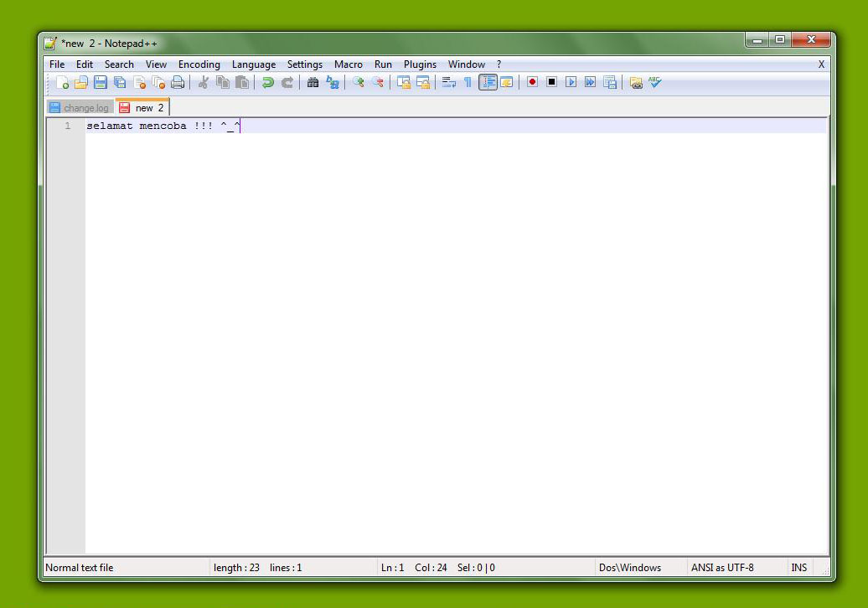Create a new document with New icon
This screenshot has height=608, width=868.
(62, 82)
